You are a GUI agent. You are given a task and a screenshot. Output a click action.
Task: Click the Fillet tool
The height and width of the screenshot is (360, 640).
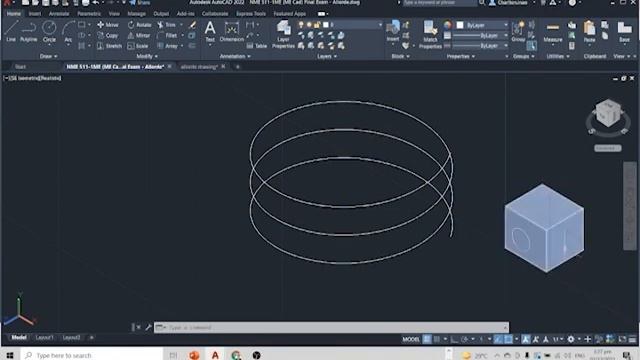coord(167,36)
